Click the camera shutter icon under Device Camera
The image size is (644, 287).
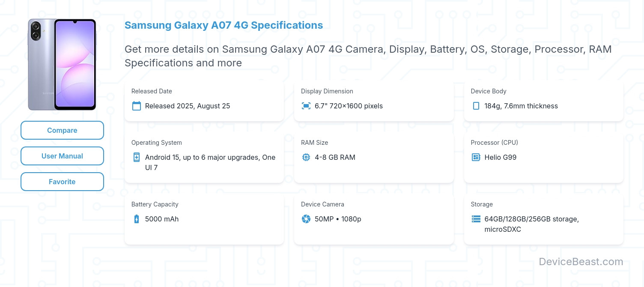coord(306,219)
